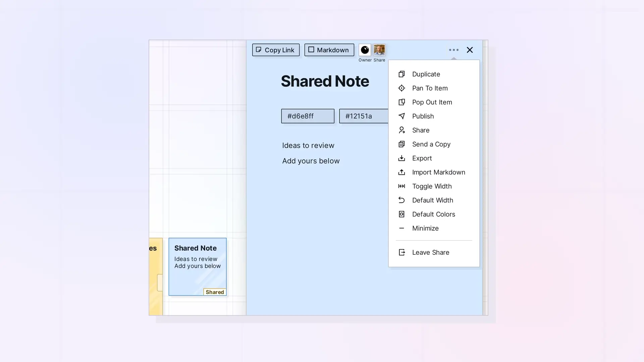The height and width of the screenshot is (362, 644).
Task: Click the Shared Note title heading
Action: point(325,81)
